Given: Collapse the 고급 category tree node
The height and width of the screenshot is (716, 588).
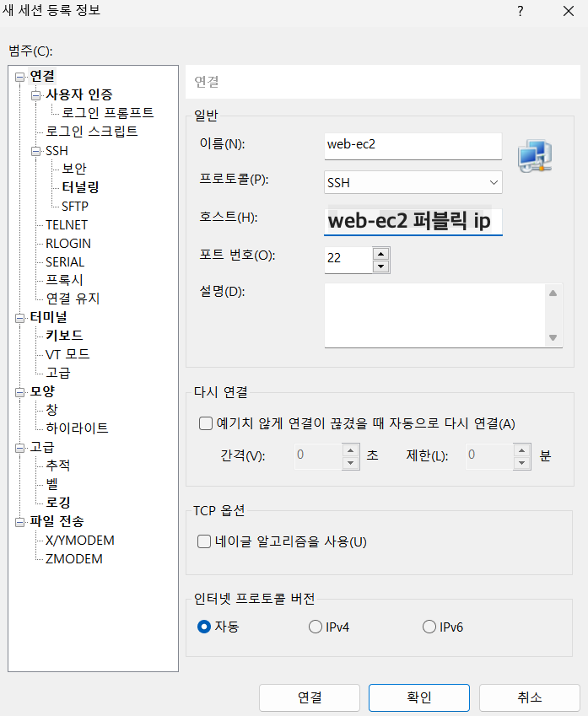Looking at the screenshot, I should [x=19, y=448].
